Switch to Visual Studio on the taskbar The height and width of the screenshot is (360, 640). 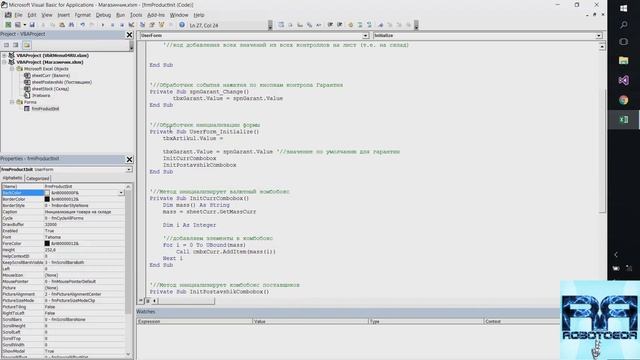(x=623, y=80)
